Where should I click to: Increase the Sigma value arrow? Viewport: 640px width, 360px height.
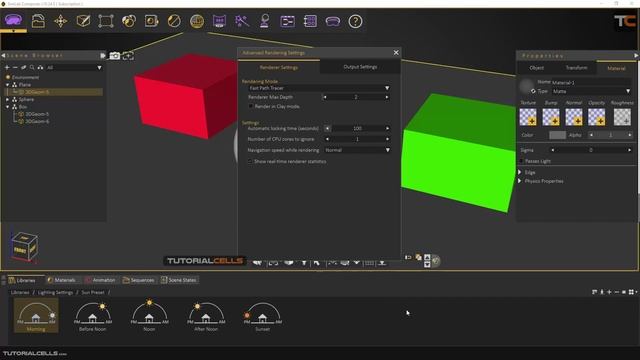[x=629, y=150]
